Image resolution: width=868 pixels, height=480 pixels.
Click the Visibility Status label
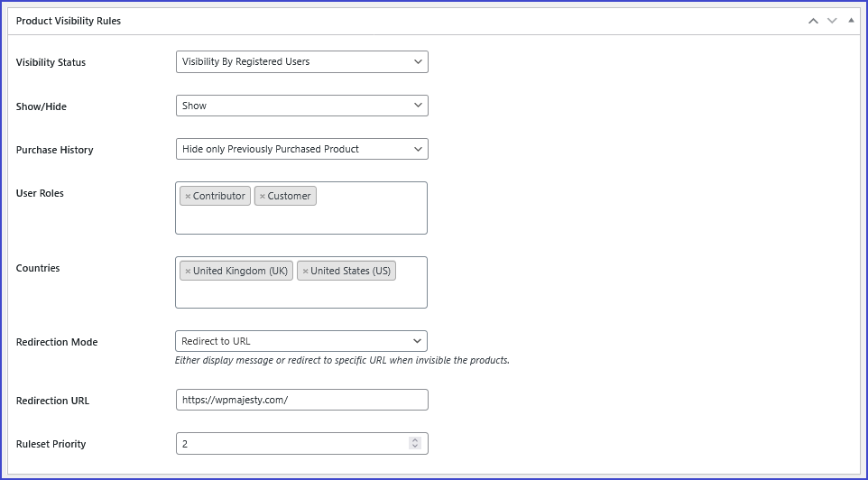point(51,62)
